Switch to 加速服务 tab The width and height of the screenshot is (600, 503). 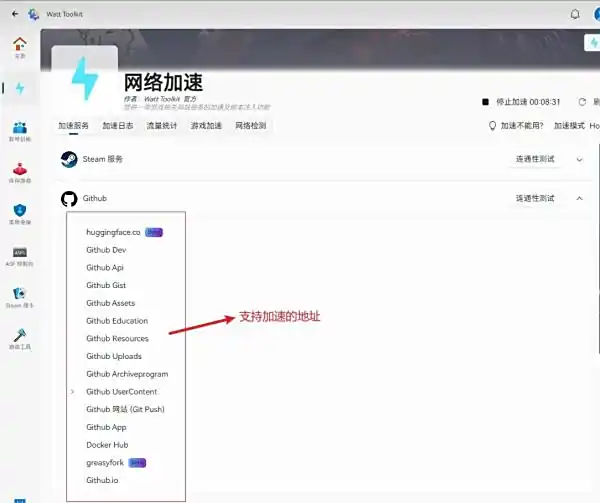tap(73, 126)
